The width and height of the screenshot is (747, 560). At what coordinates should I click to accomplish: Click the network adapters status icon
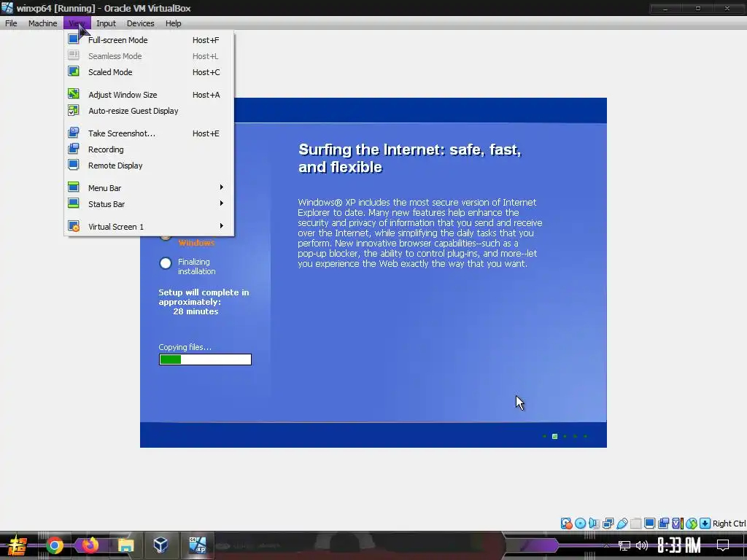(x=608, y=524)
